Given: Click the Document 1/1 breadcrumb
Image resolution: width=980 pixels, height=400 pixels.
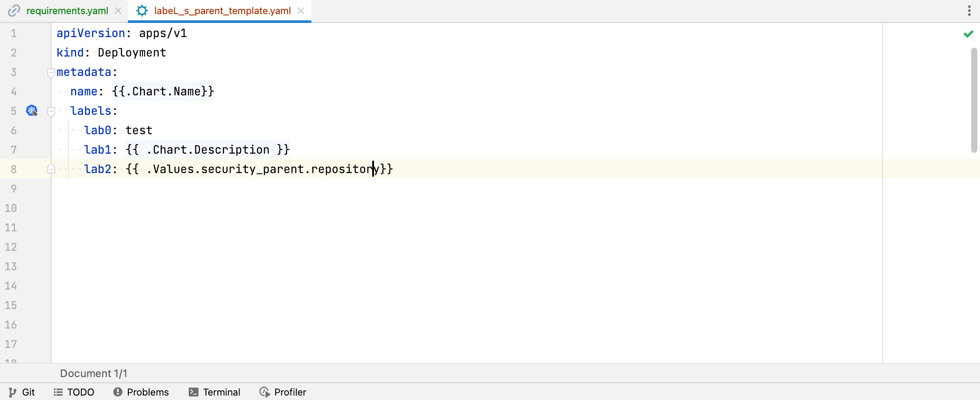Looking at the screenshot, I should [x=94, y=374].
